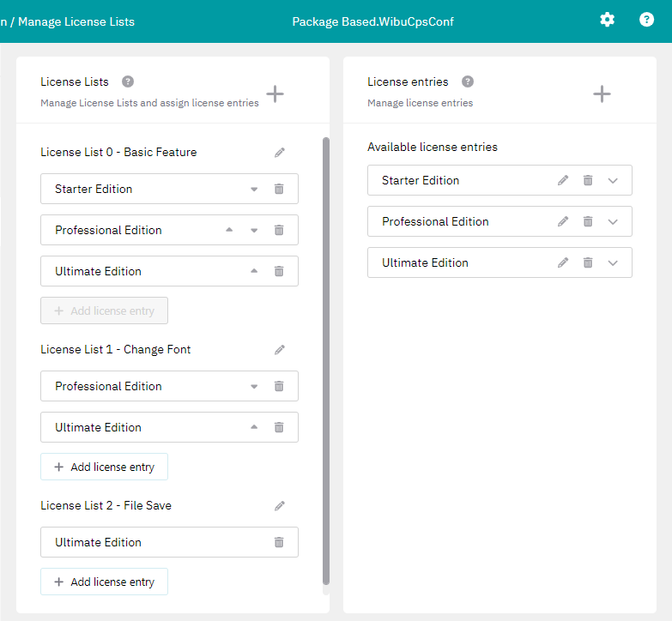The width and height of the screenshot is (672, 621).
Task: Click Add license entry under License List 1
Action: (x=104, y=467)
